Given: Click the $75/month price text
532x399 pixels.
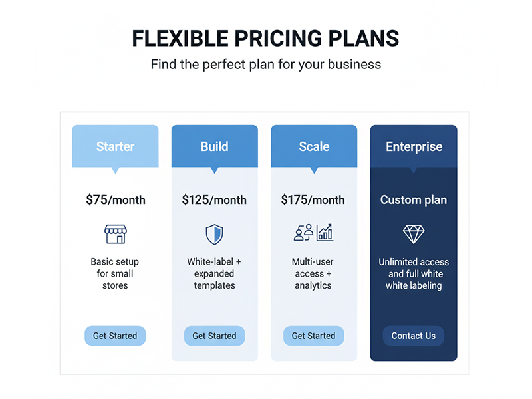Looking at the screenshot, I should [x=116, y=199].
